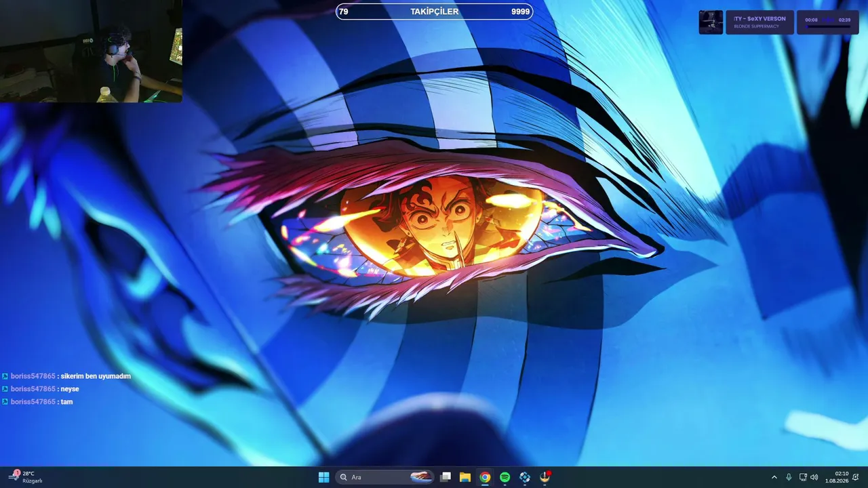Launch File Explorer from the taskbar
868x488 pixels.
point(465,477)
